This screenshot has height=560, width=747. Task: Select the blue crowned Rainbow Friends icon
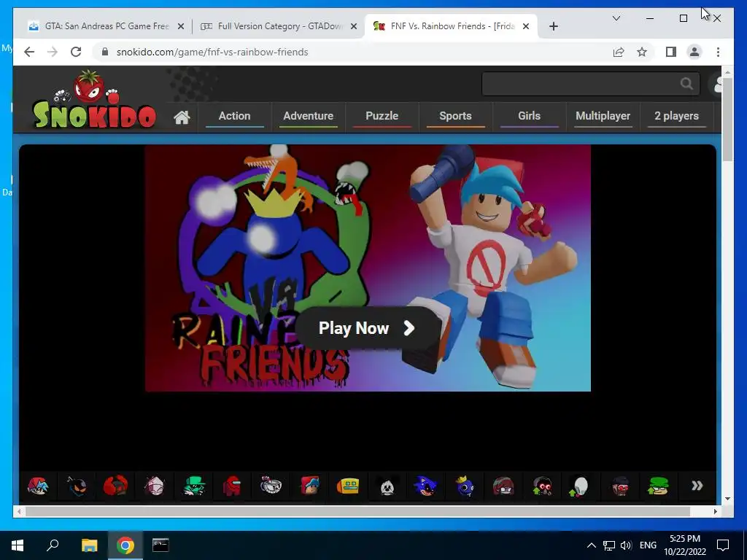point(465,486)
